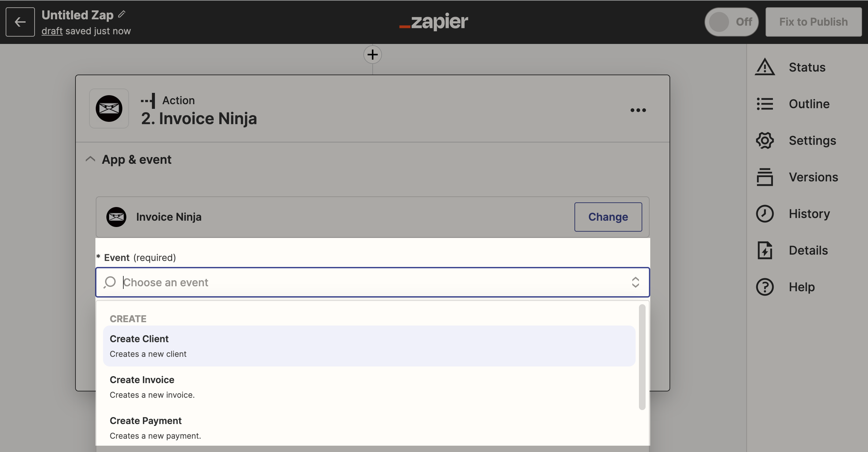Click the Change app button
Image resolution: width=868 pixels, height=452 pixels.
click(608, 217)
